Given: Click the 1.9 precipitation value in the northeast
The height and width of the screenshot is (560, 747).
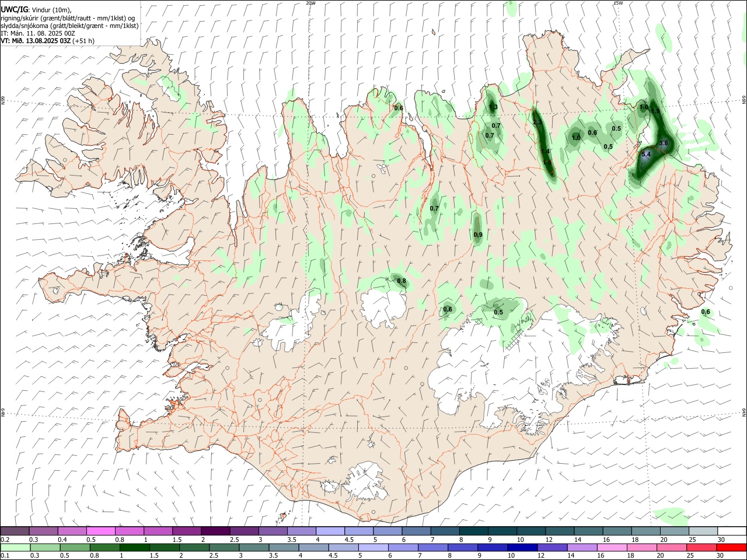Looking at the screenshot, I should tap(655, 111).
